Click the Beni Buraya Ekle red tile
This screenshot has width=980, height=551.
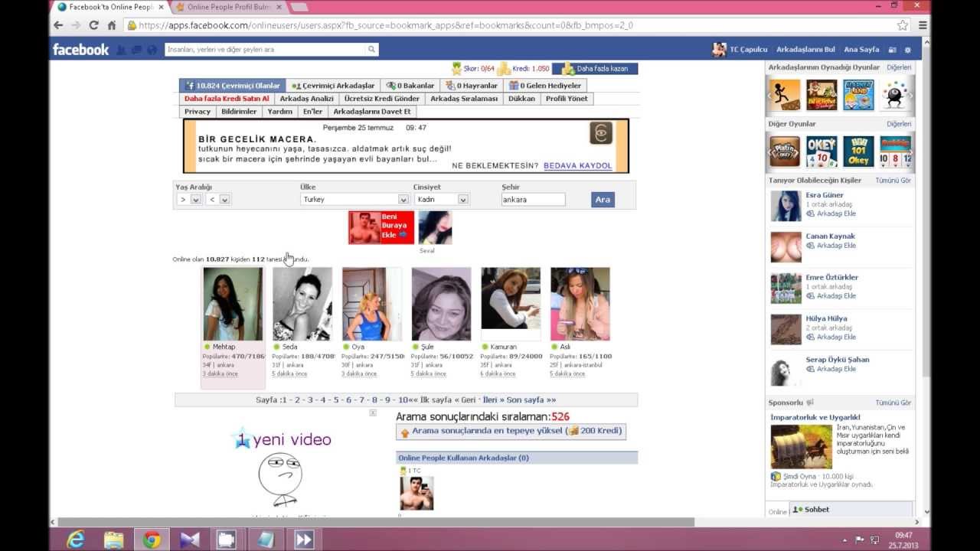pyautogui.click(x=381, y=227)
